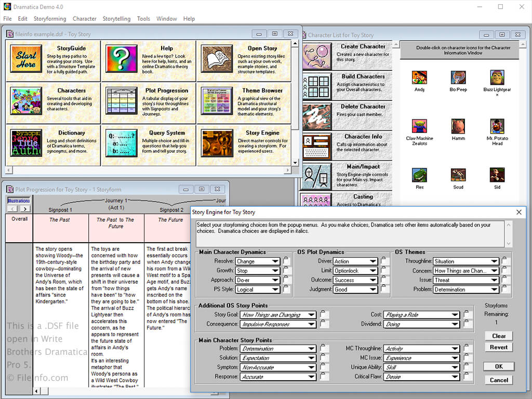
Task: Open the Story Engine gears icon
Action: coord(217,143)
